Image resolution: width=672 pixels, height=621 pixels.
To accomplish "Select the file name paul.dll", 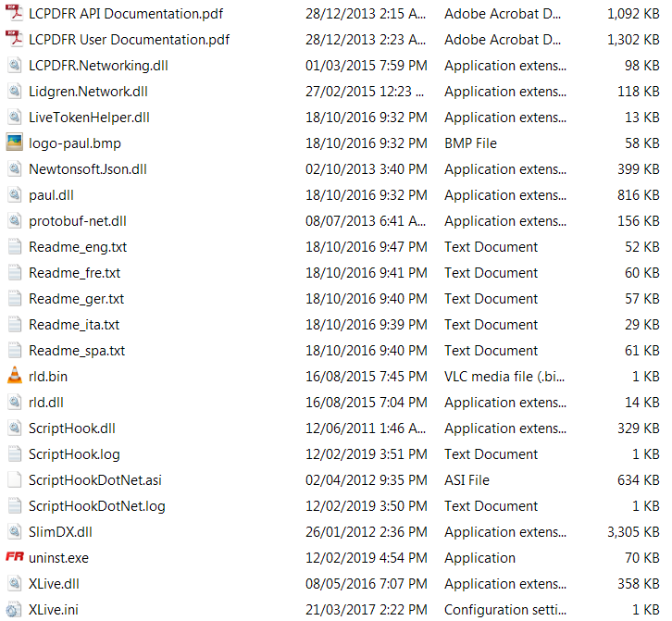I will click(51, 195).
